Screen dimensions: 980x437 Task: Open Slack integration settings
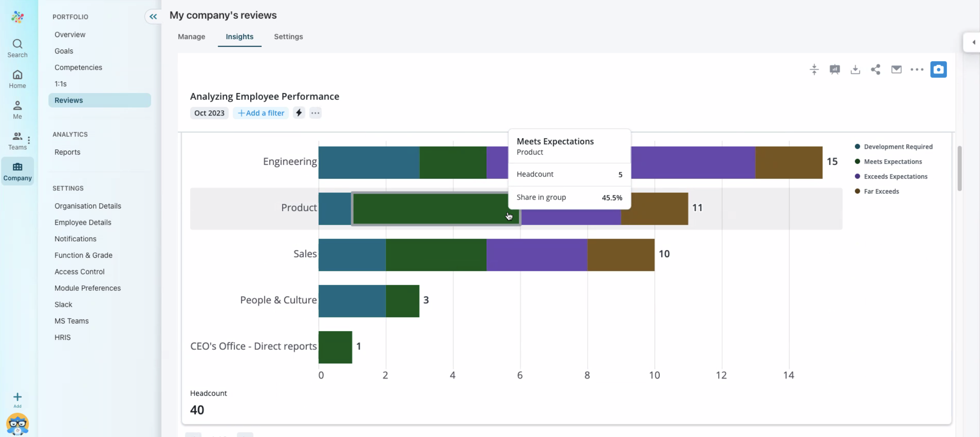[63, 304]
